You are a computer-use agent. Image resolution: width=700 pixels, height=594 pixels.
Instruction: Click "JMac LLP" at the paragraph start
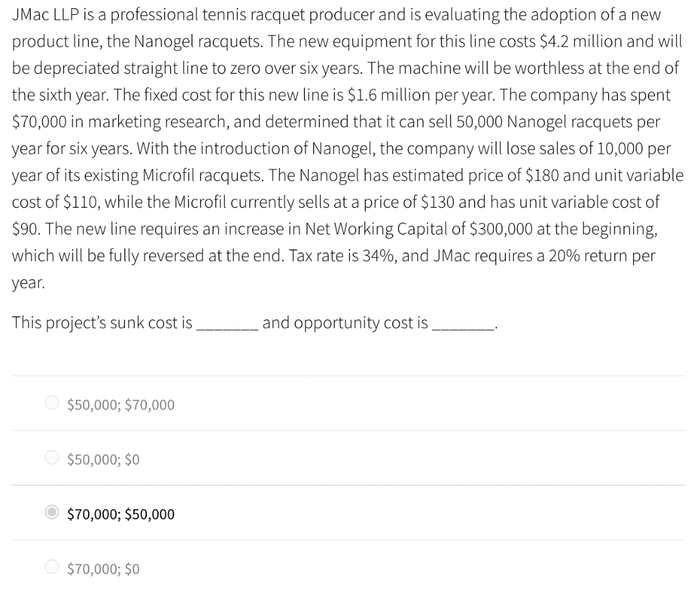click(43, 15)
